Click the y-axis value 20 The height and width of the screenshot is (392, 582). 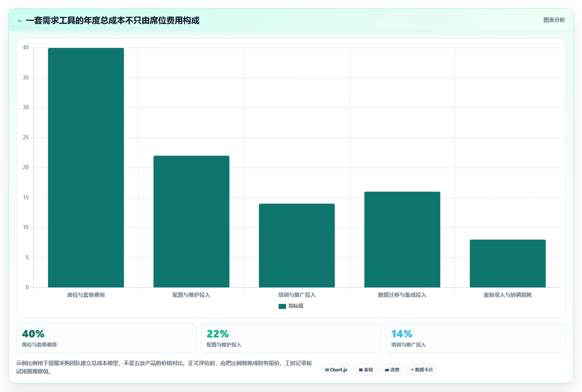coord(26,167)
